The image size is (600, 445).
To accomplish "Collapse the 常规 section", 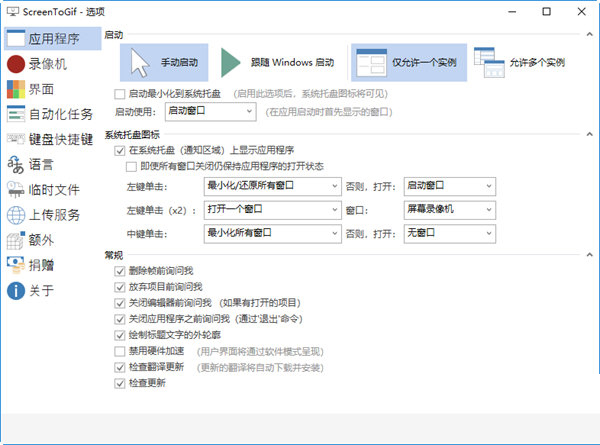I will pyautogui.click(x=589, y=255).
